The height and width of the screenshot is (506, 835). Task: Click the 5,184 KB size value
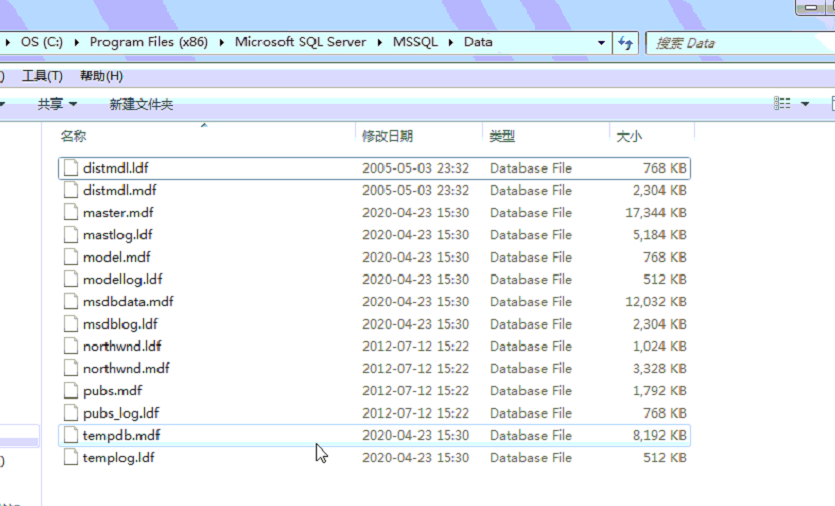(660, 235)
